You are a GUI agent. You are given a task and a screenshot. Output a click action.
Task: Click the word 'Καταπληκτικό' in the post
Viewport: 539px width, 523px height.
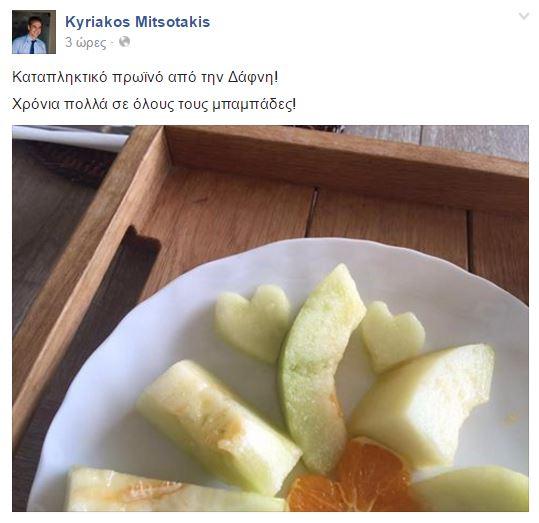click(60, 77)
